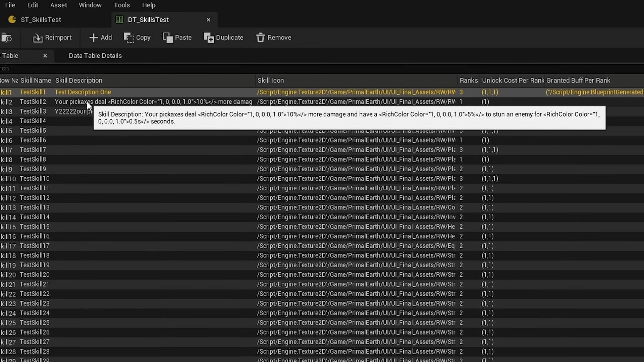Click the Paste button label

point(183,38)
